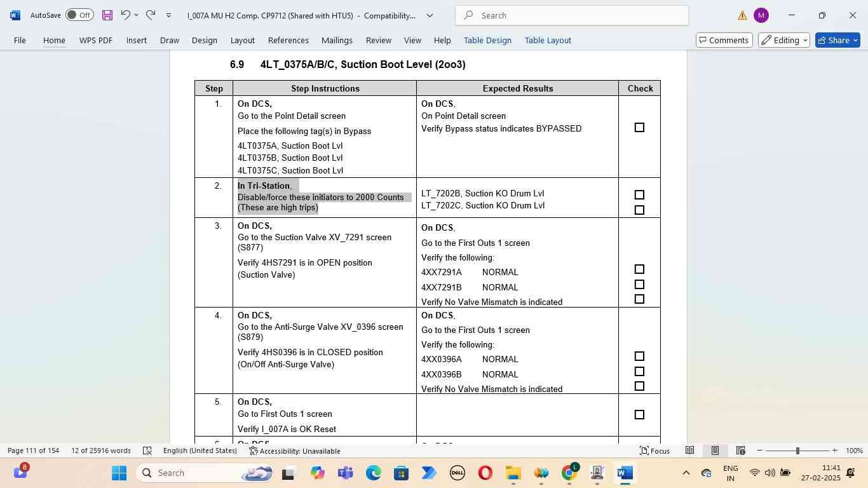Open the Design tab

tap(205, 40)
